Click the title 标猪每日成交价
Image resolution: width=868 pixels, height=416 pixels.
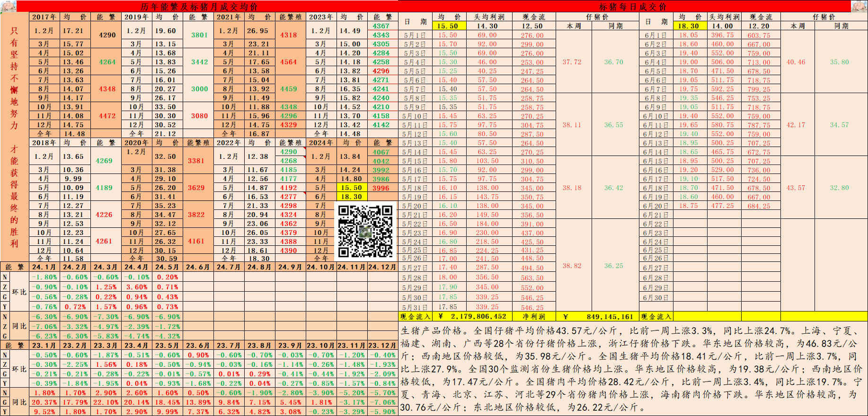pos(633,7)
